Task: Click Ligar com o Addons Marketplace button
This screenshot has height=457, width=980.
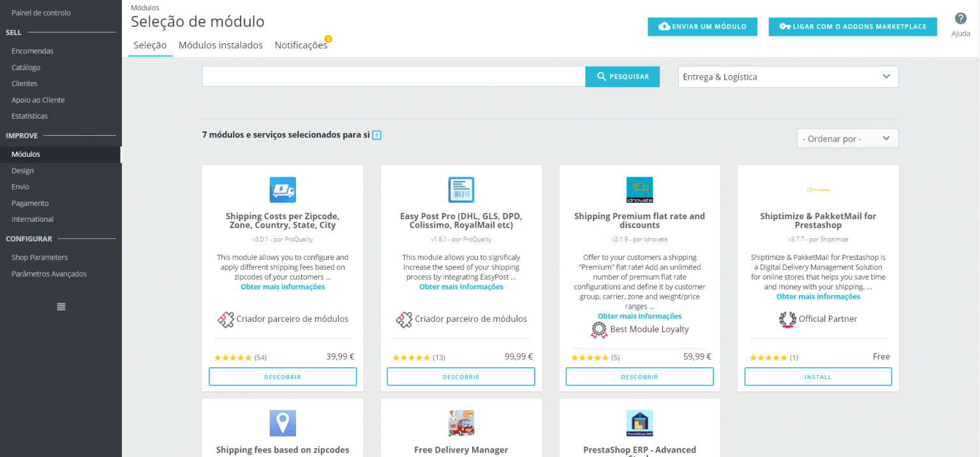Action: click(852, 27)
